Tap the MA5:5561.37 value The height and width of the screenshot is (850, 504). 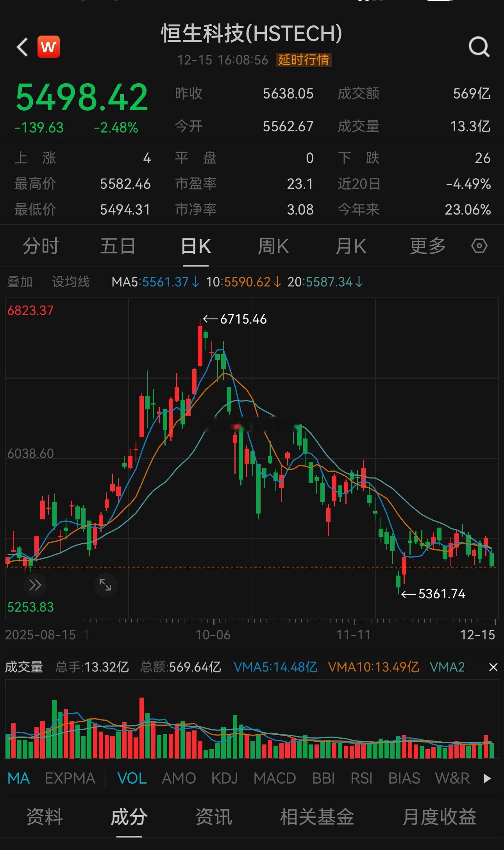click(155, 282)
